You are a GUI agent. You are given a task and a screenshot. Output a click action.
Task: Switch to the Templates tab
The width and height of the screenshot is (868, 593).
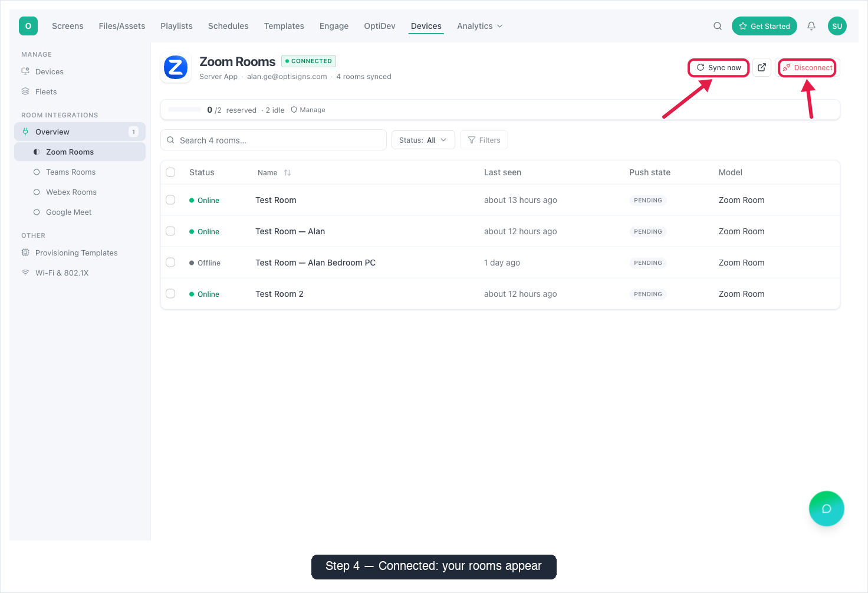point(284,26)
